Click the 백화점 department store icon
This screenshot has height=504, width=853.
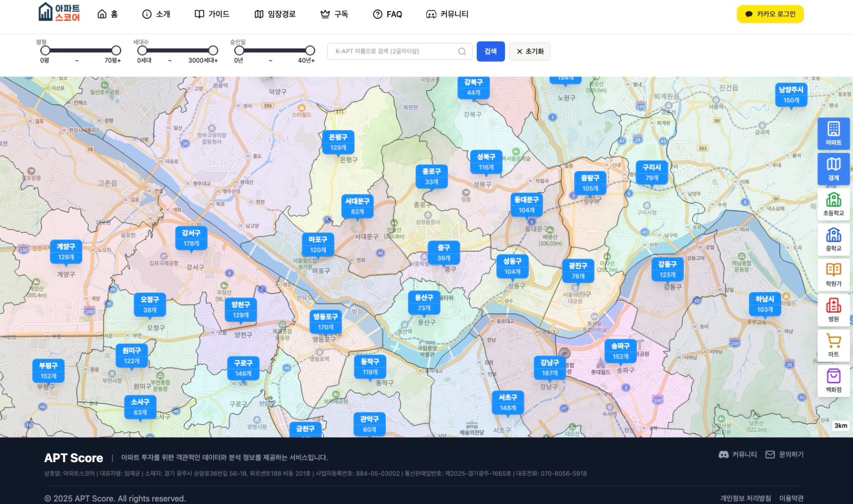pyautogui.click(x=833, y=380)
